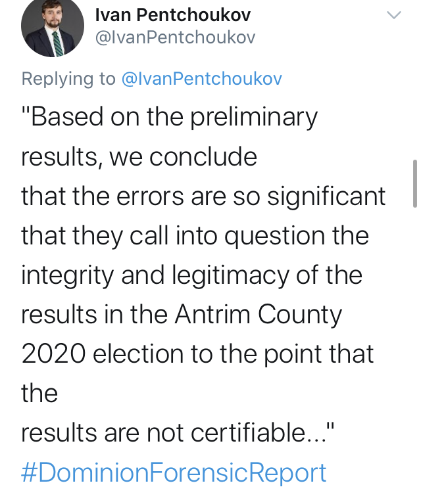Image resolution: width=421 pixels, height=504 pixels.
Task: Click the 'results, we conclude' line
Action: click(x=139, y=158)
